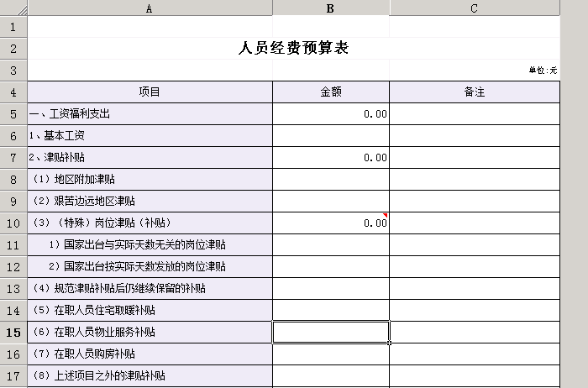588x388 pixels.
Task: Click the (5)在职人员住宅取暖补贴 cell
Action: pyautogui.click(x=150, y=310)
